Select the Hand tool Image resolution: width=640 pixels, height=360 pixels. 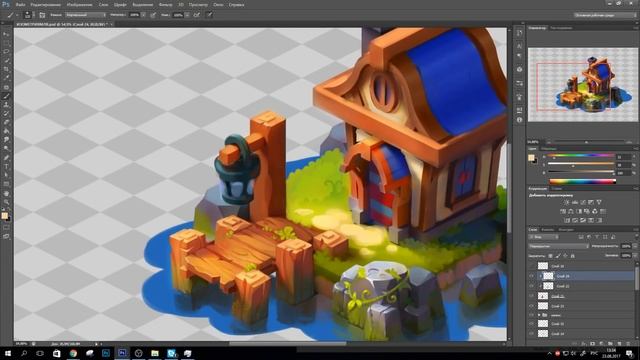point(6,193)
